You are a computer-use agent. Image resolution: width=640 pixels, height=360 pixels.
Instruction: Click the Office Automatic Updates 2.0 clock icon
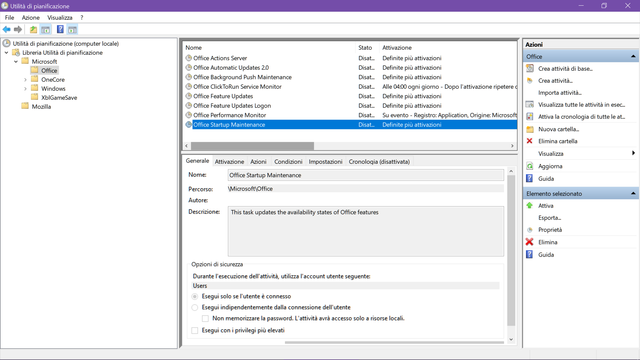pos(189,67)
